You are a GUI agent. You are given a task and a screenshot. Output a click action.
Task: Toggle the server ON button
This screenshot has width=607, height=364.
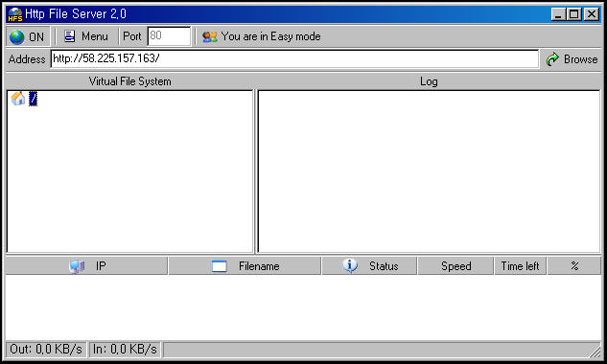(x=28, y=36)
